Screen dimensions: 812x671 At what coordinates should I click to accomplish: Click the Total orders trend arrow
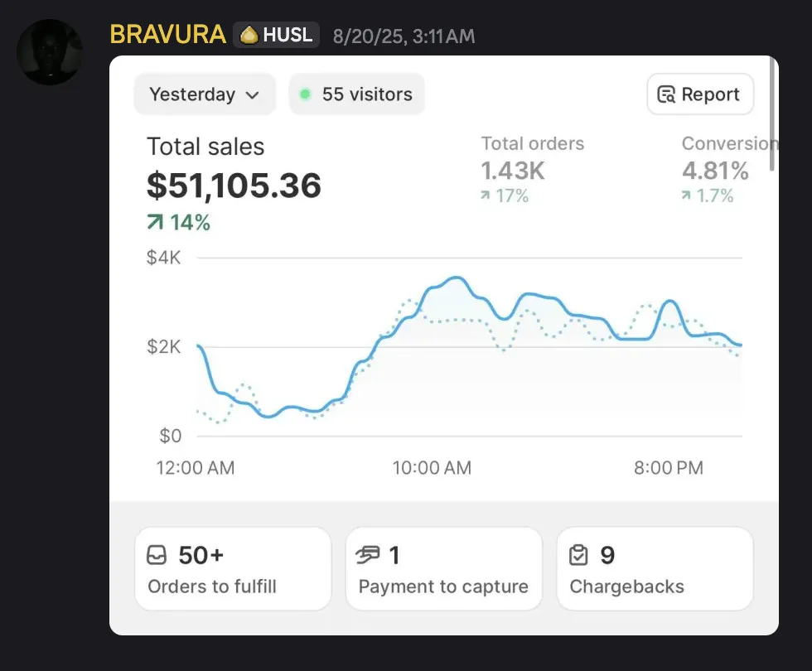pos(486,196)
